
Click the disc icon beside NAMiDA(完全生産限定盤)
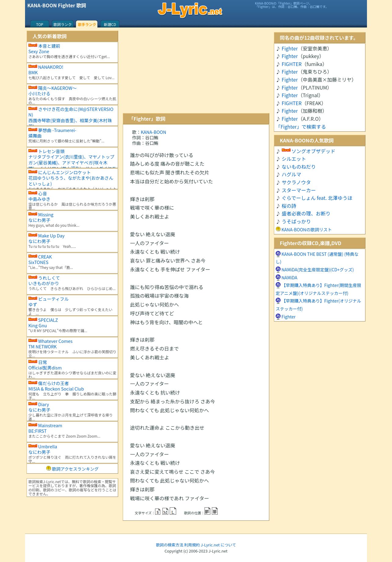(278, 269)
